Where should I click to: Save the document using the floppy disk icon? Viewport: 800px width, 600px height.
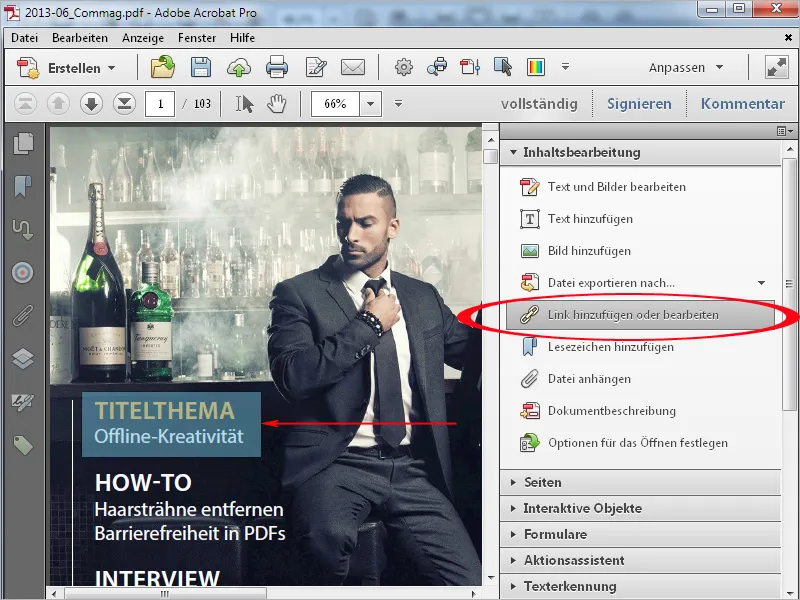[x=201, y=67]
